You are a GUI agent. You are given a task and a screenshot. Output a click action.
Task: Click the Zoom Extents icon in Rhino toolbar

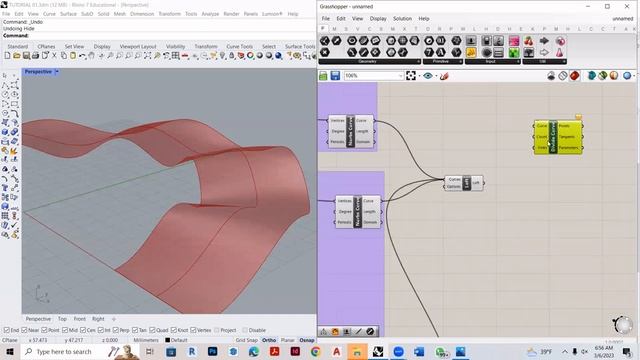click(x=147, y=56)
